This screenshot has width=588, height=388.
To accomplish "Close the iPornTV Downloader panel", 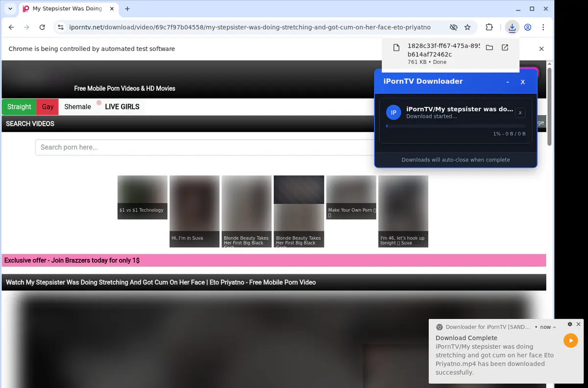I will pyautogui.click(x=523, y=82).
